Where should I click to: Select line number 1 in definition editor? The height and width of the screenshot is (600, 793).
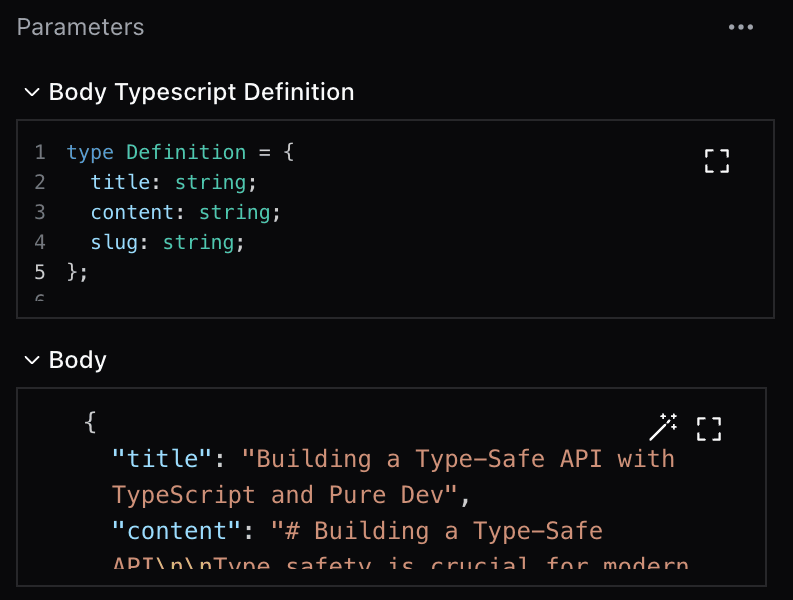[40, 152]
